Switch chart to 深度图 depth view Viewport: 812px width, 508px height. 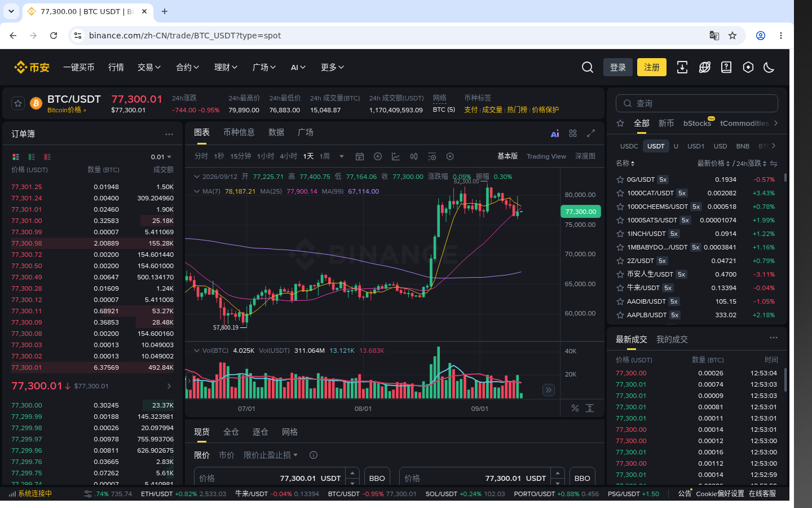[585, 156]
